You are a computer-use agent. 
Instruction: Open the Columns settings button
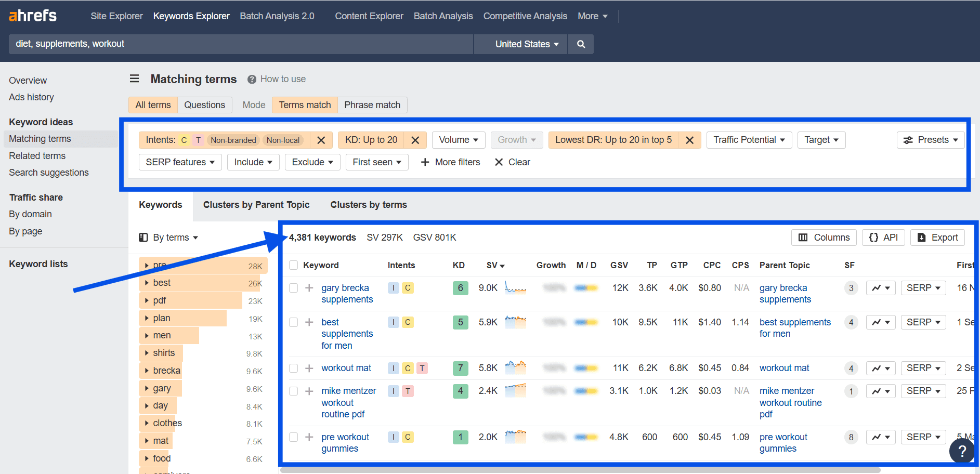pyautogui.click(x=824, y=238)
